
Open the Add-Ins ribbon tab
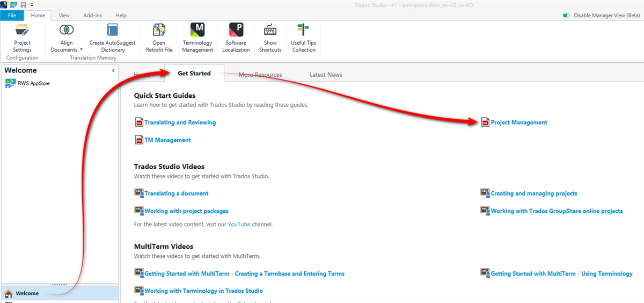[92, 16]
